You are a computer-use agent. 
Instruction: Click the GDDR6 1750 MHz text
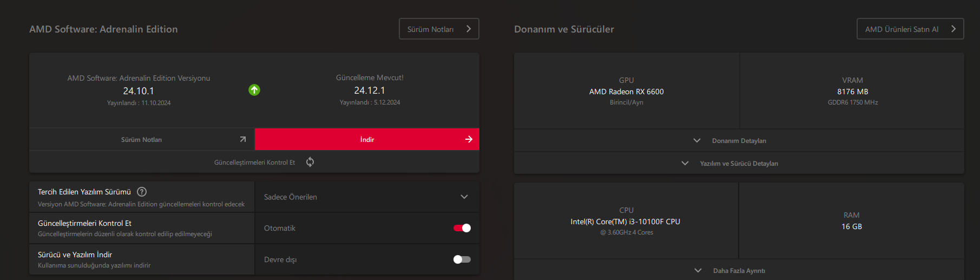point(853,102)
